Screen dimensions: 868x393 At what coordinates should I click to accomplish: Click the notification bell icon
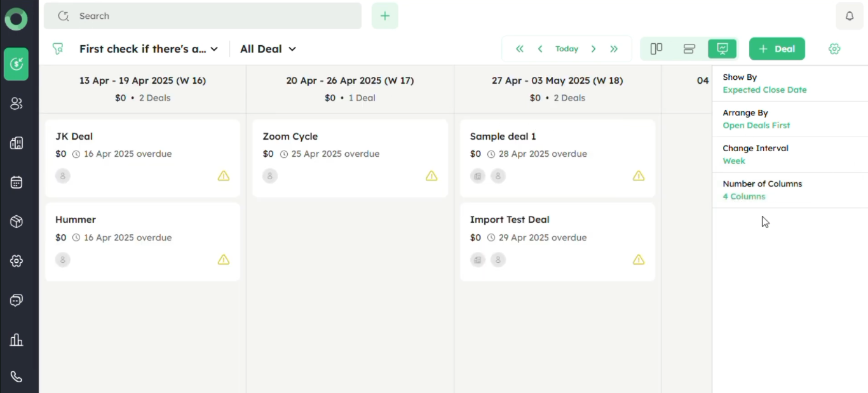click(849, 16)
